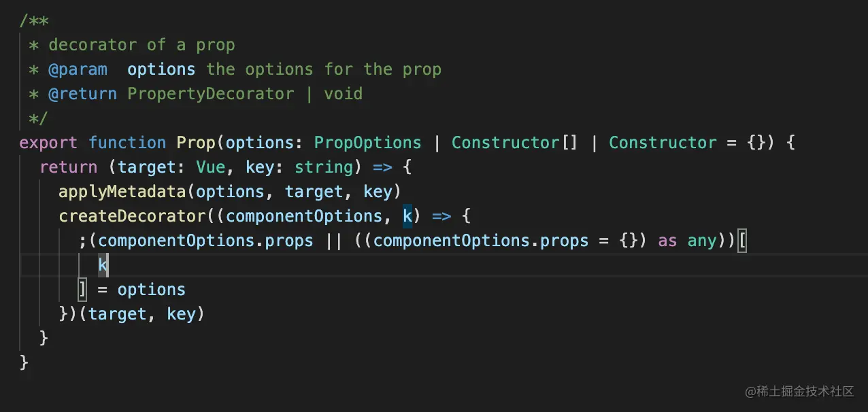Click the closing bracket before '= options'
Screen dimensions: 868x412
(x=83, y=290)
